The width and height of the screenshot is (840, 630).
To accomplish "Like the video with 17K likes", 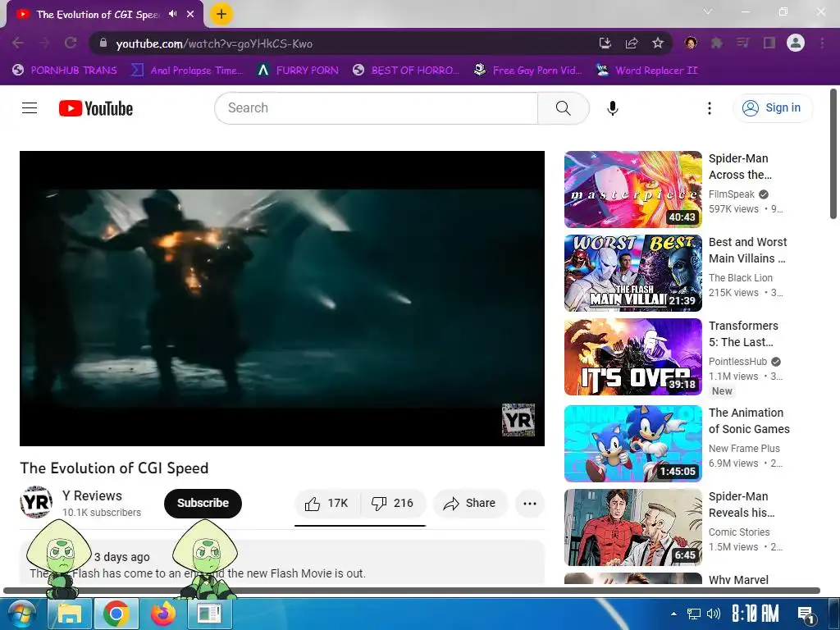I will click(326, 504).
